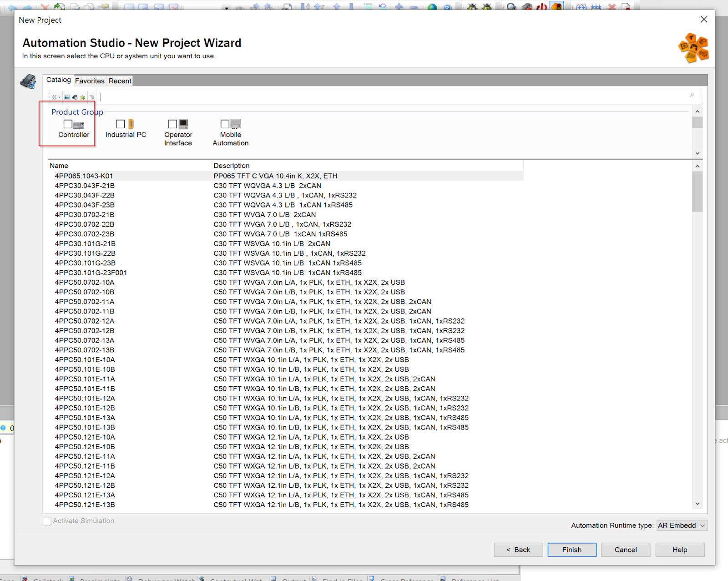This screenshot has height=581, width=728.
Task: Open Help for the wizard
Action: tap(680, 550)
